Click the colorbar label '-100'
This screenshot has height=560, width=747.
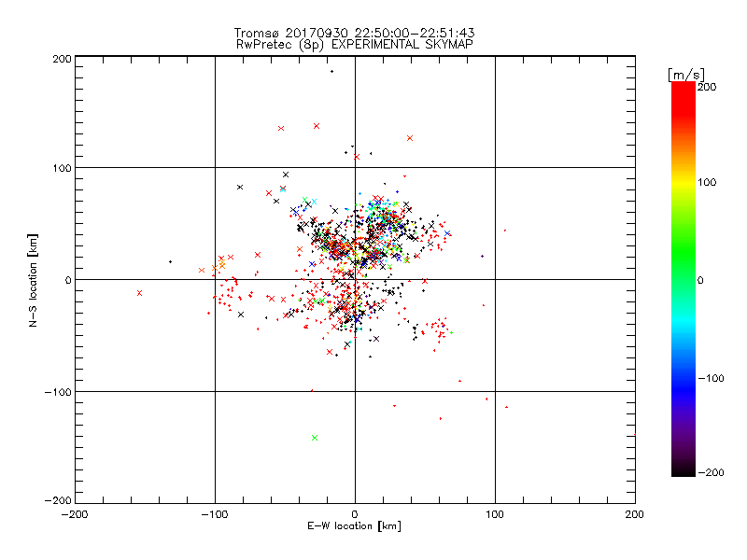tap(711, 379)
